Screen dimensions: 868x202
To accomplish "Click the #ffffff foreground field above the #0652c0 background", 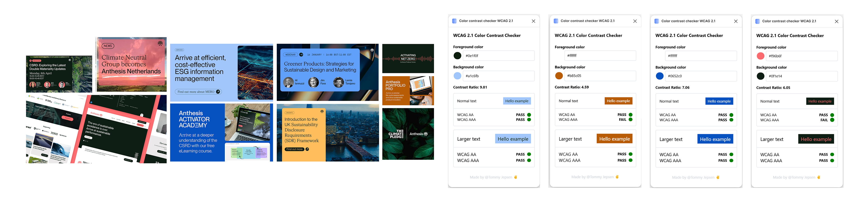I will [701, 56].
